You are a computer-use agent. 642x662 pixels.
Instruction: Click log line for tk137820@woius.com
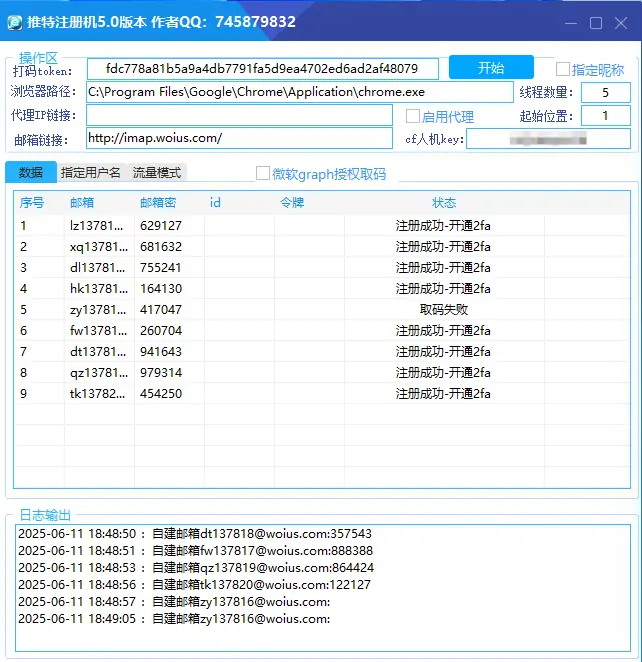[x=195, y=585]
